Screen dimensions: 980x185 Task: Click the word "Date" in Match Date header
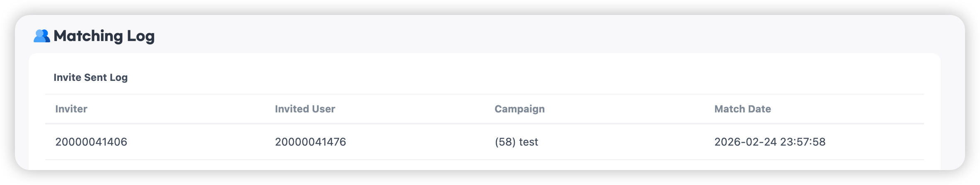(760, 109)
